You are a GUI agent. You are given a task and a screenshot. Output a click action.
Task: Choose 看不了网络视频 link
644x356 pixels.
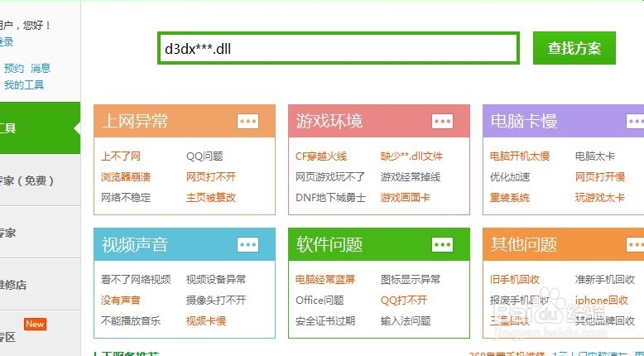[136, 280]
